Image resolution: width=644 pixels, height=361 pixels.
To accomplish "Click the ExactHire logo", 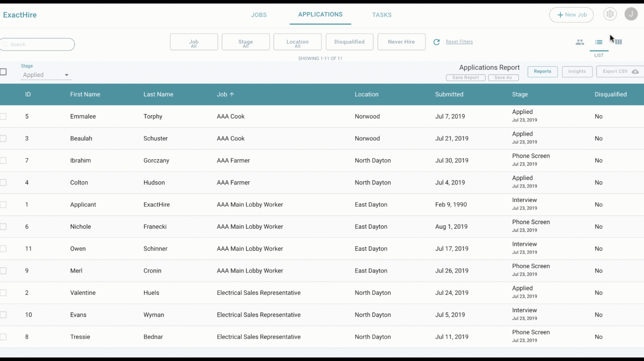I will point(20,15).
